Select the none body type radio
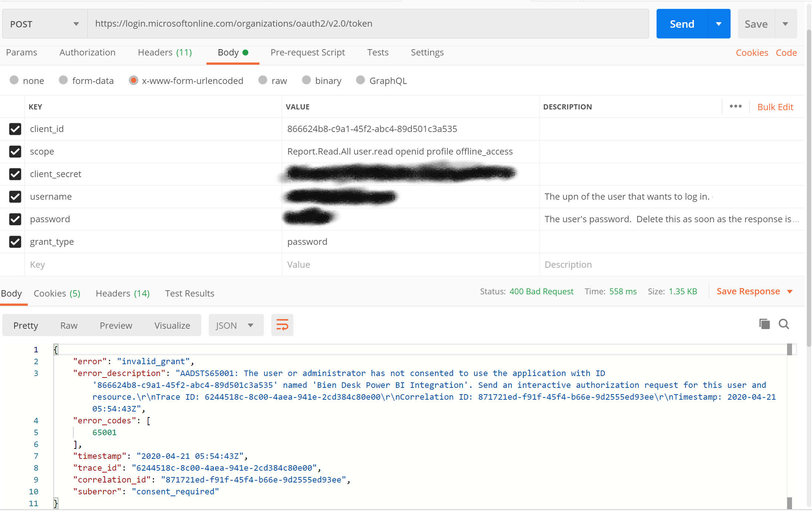Image resolution: width=812 pixels, height=511 pixels. pyautogui.click(x=14, y=80)
